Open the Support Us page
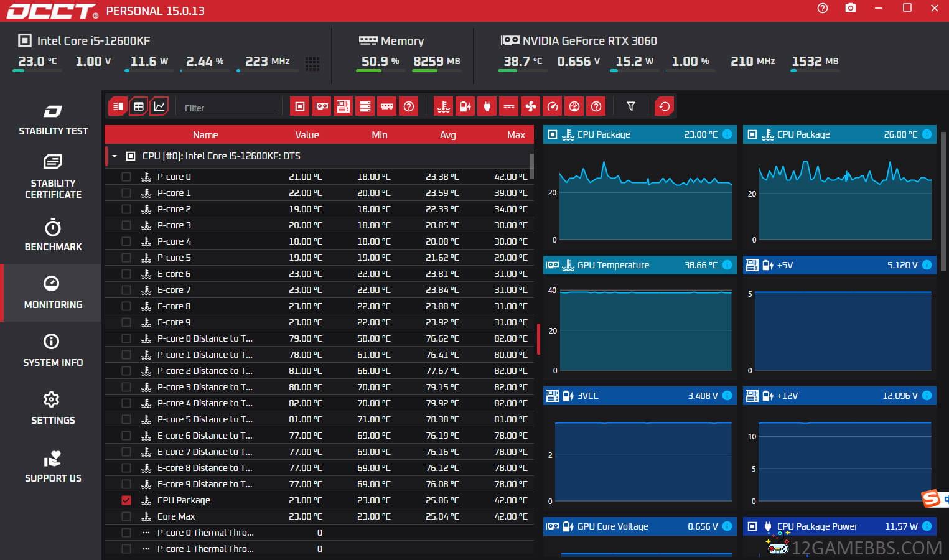 [53, 466]
